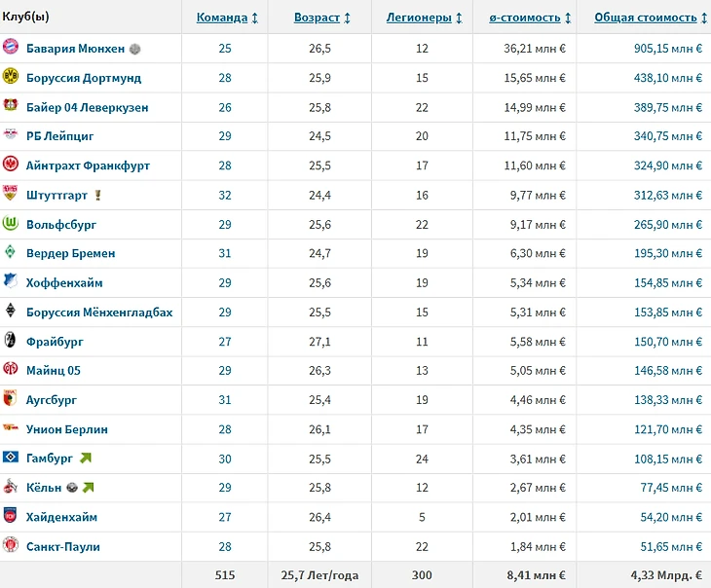The width and height of the screenshot is (711, 588).
Task: Click the Hoffenheim crest icon
Action: pos(10,281)
